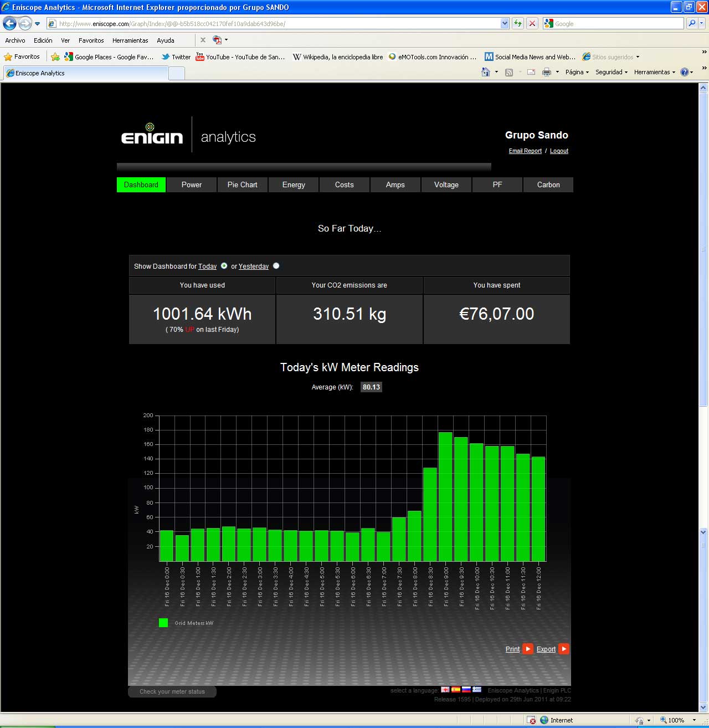Switch to the Carbon tab
Viewport: 709px width, 728px height.
pos(548,185)
